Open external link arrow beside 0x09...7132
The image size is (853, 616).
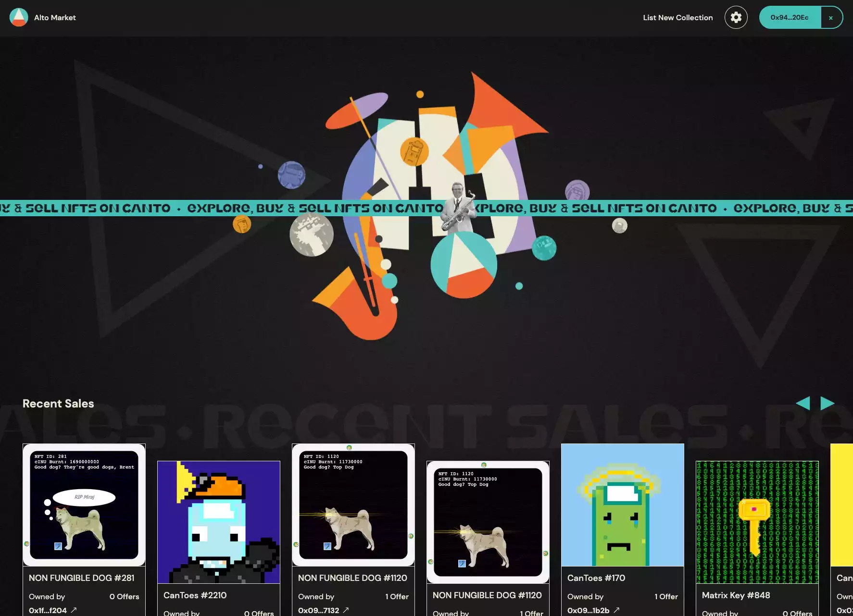coord(346,610)
